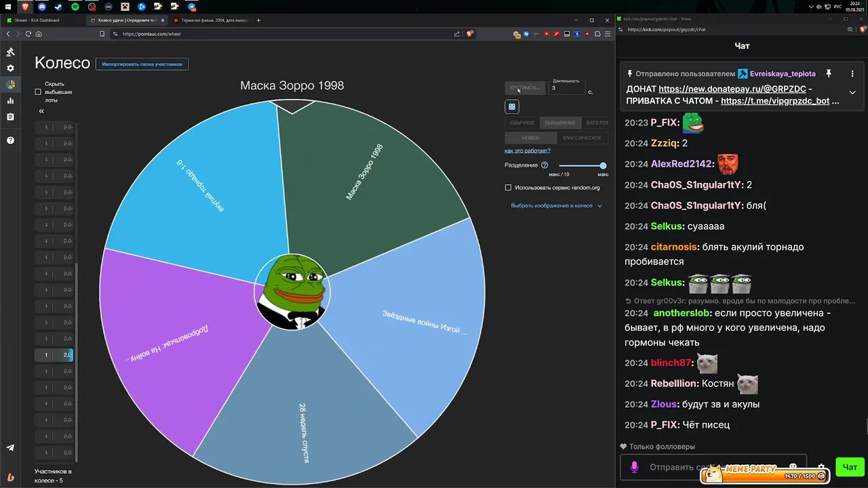
Task: Open help question mark icon in sidebar
Action: pos(10,140)
